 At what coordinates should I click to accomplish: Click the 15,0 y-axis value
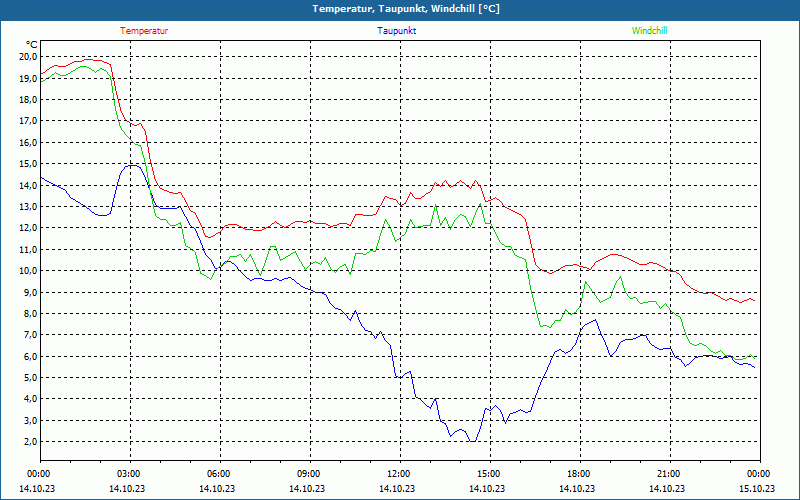(x=28, y=164)
